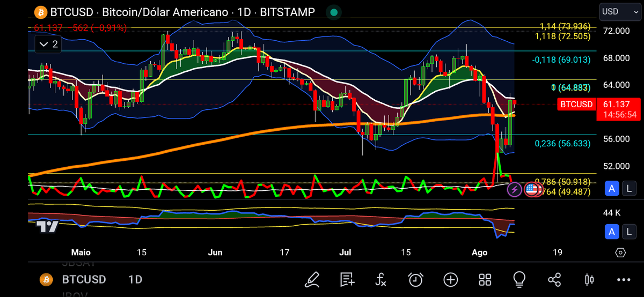Click the 72.000 price axis value
This screenshot has width=644, height=297.
coord(616,31)
